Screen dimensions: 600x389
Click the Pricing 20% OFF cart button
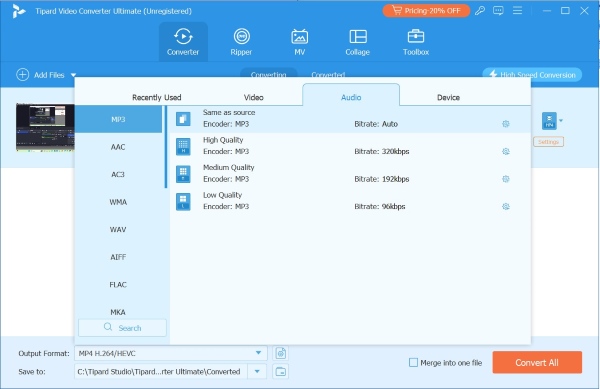426,11
